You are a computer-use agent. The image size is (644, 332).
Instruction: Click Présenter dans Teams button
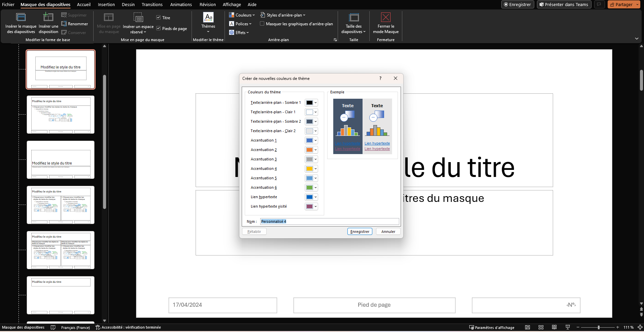point(564,4)
